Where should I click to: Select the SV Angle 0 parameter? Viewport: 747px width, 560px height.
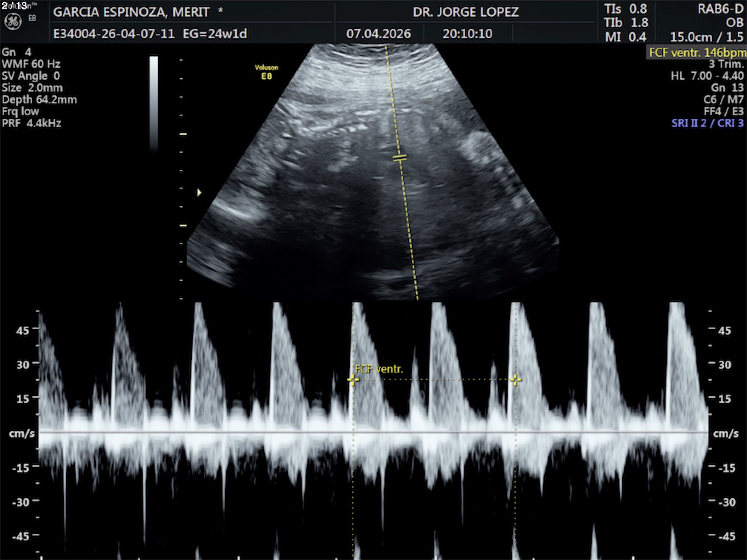click(31, 76)
